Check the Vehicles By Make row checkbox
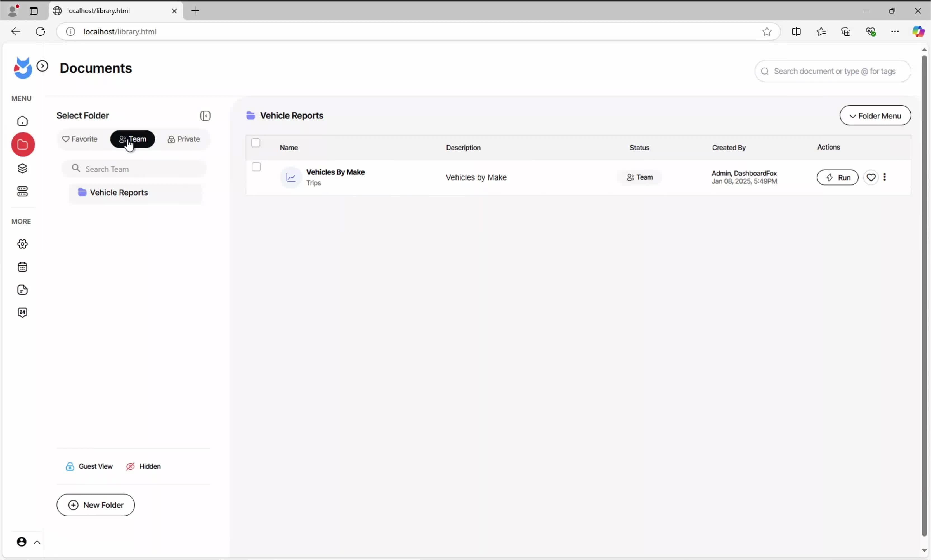The height and width of the screenshot is (560, 931). tap(256, 167)
